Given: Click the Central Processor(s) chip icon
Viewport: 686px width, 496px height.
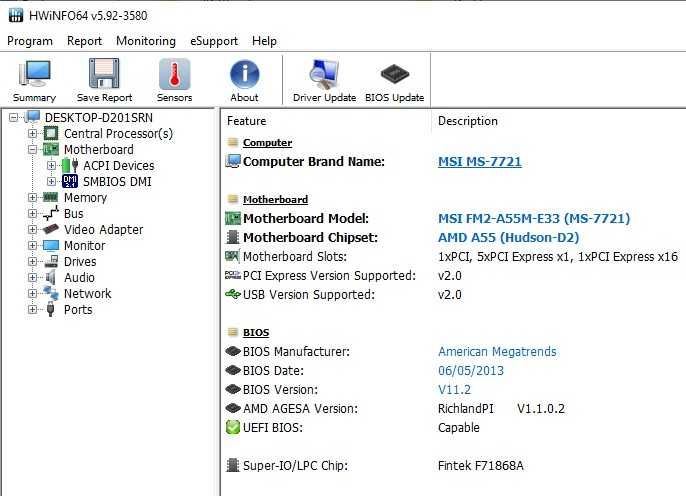Looking at the screenshot, I should (x=51, y=133).
